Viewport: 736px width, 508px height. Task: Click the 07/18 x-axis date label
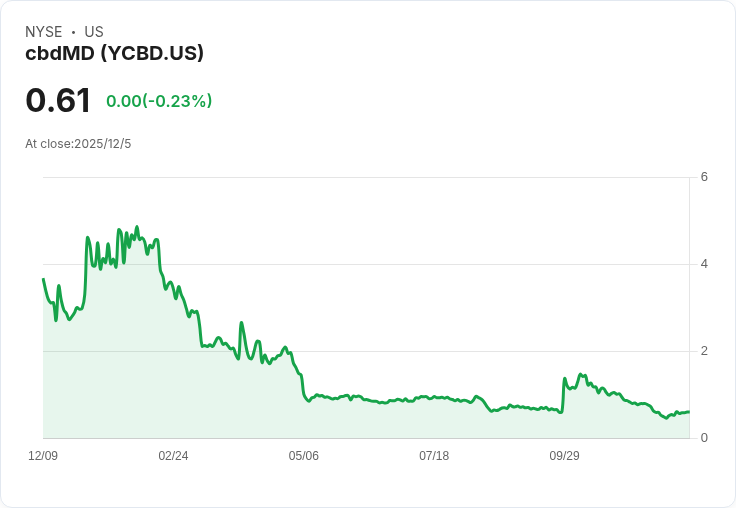pyautogui.click(x=434, y=456)
